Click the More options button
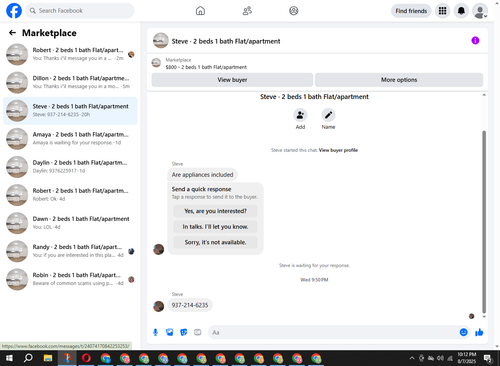The width and height of the screenshot is (500, 366). pos(399,80)
